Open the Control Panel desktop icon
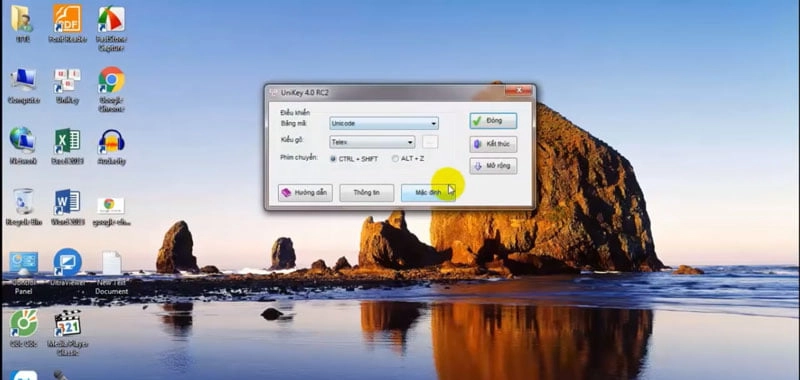Viewport: 800px width, 380px height. [x=23, y=272]
